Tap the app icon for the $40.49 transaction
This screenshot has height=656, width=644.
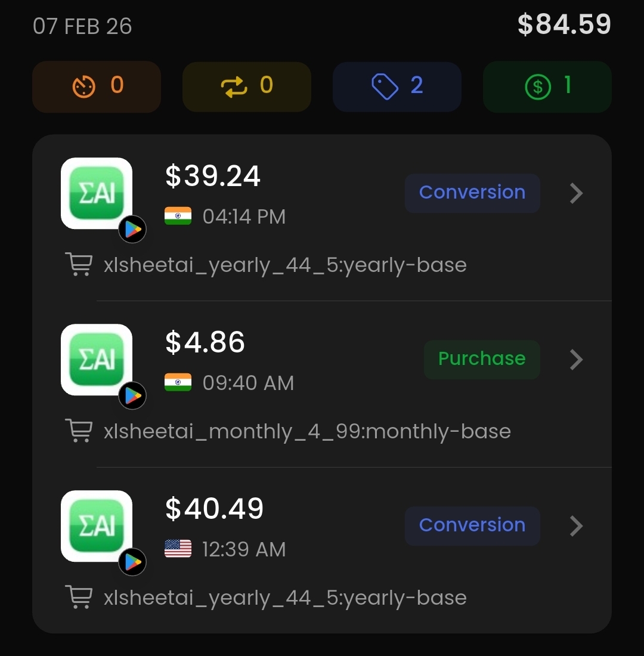[97, 526]
